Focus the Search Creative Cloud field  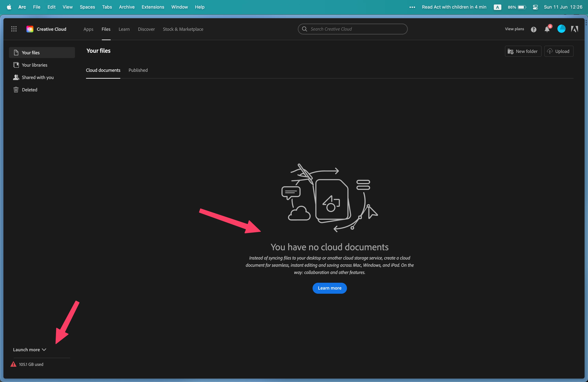coord(356,29)
